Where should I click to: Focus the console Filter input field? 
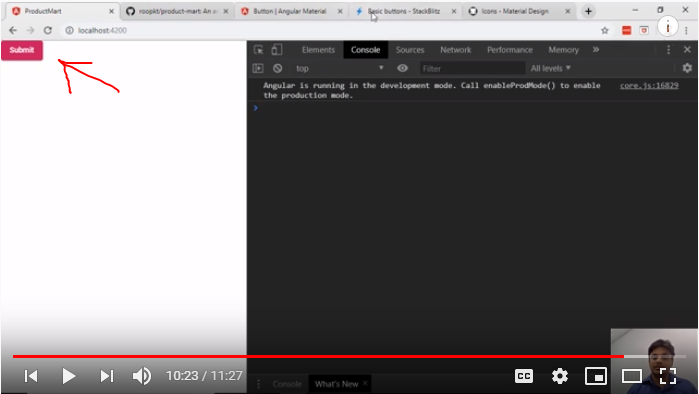472,68
